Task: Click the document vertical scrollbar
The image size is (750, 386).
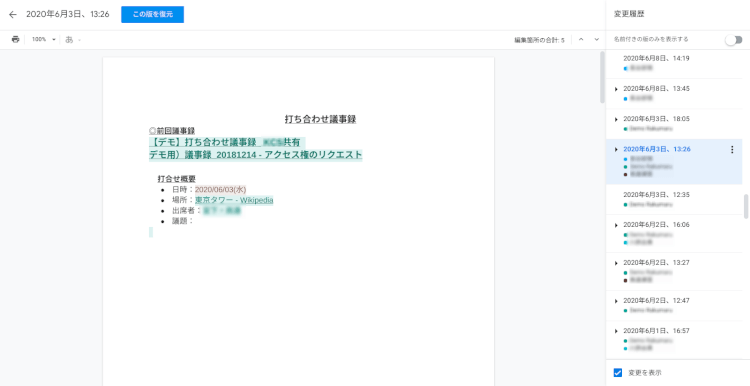Action: pos(602,77)
